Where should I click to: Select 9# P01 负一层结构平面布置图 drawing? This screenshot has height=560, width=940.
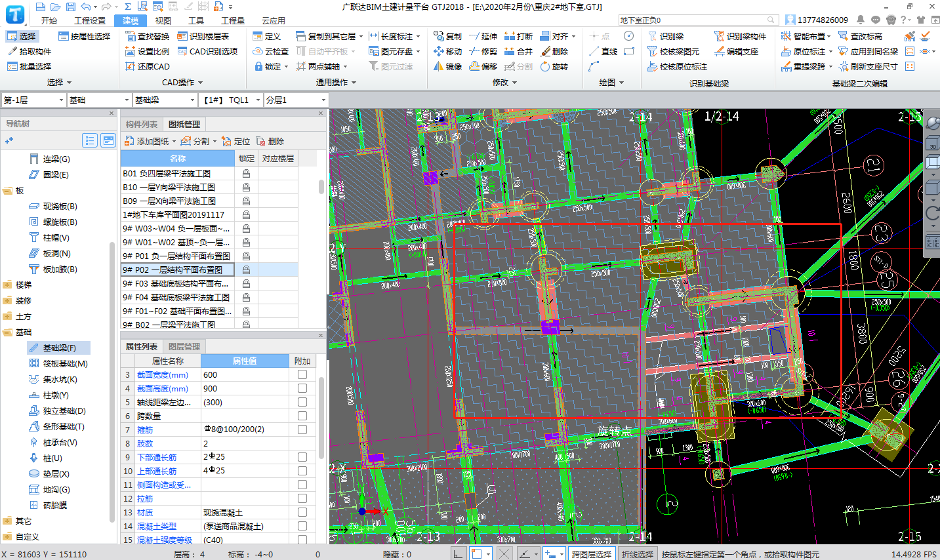tap(176, 256)
